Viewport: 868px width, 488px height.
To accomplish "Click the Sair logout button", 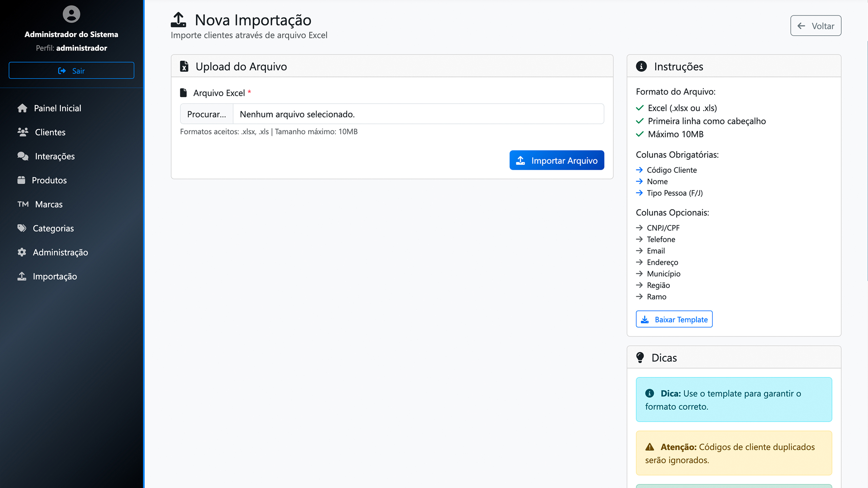I will point(72,71).
